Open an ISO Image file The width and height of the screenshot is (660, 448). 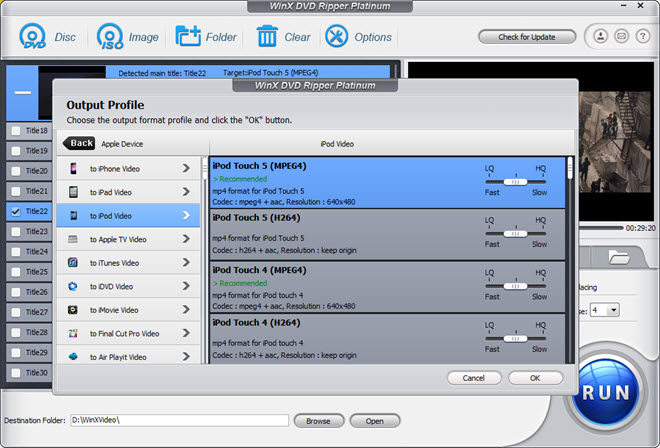[x=110, y=37]
